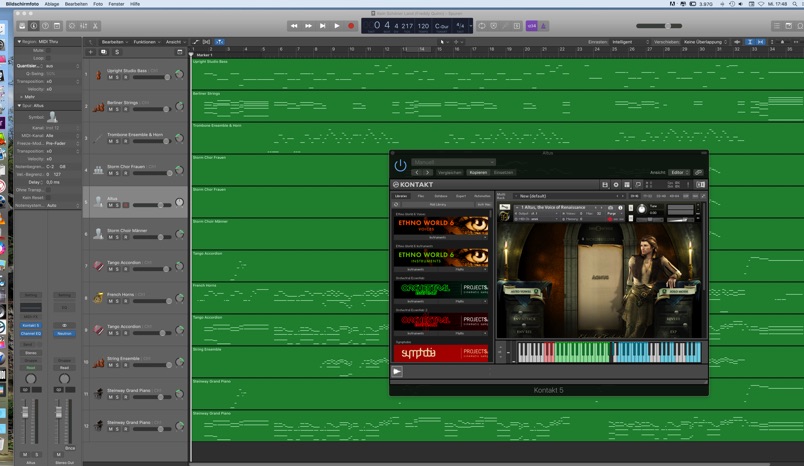The height and width of the screenshot is (466, 804).
Task: Solo the Berliner Strings track
Action: [117, 109]
